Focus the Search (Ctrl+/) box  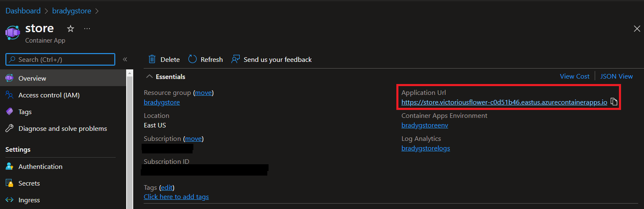pos(60,59)
